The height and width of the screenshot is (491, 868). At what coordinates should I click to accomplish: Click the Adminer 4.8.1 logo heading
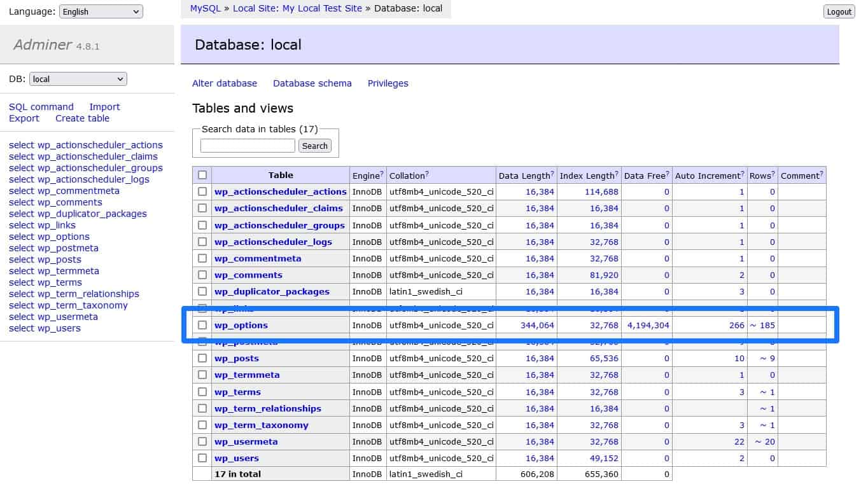coord(56,45)
